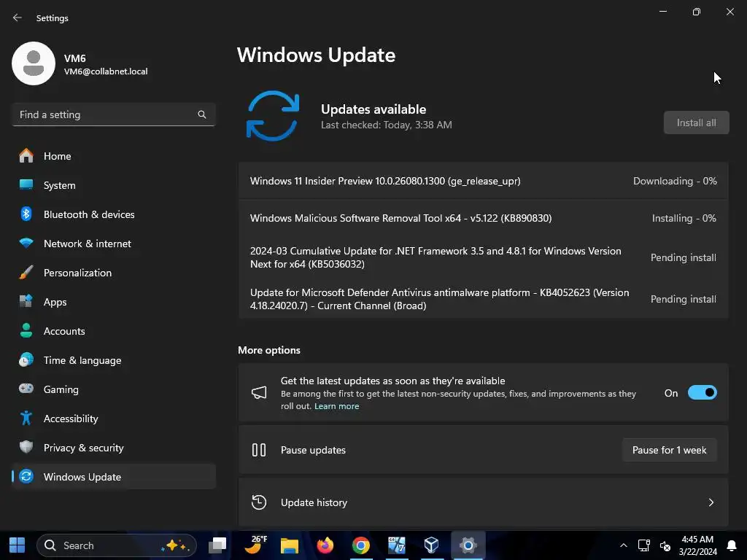
Task: Open the Update history row
Action: tap(483, 502)
